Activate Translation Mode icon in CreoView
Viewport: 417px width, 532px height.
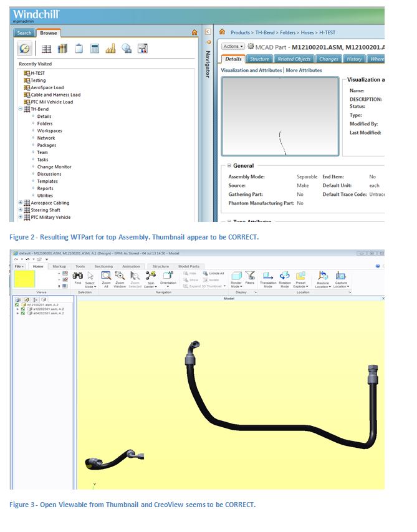(x=268, y=276)
